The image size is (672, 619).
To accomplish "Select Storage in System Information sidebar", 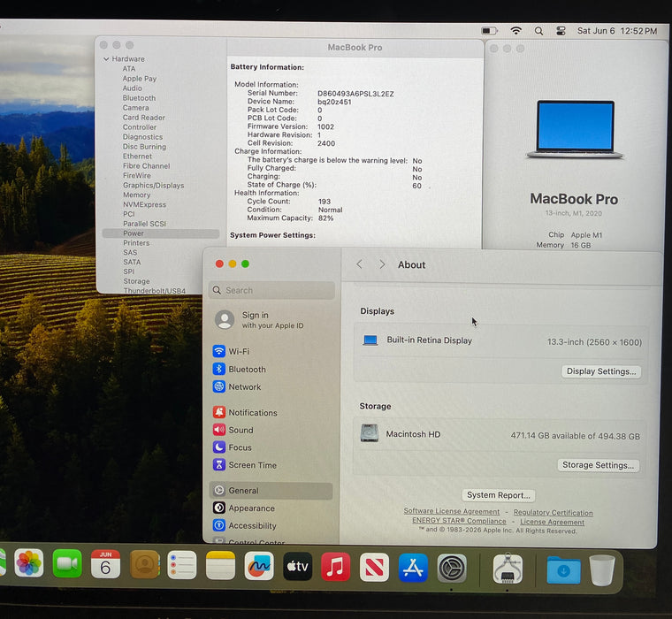I will click(x=136, y=281).
